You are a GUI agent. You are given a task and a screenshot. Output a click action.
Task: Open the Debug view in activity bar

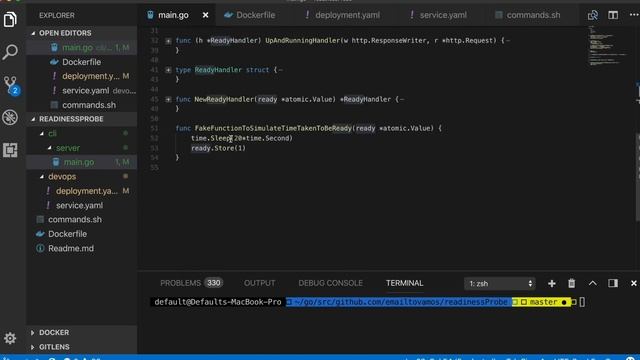pos(10,117)
